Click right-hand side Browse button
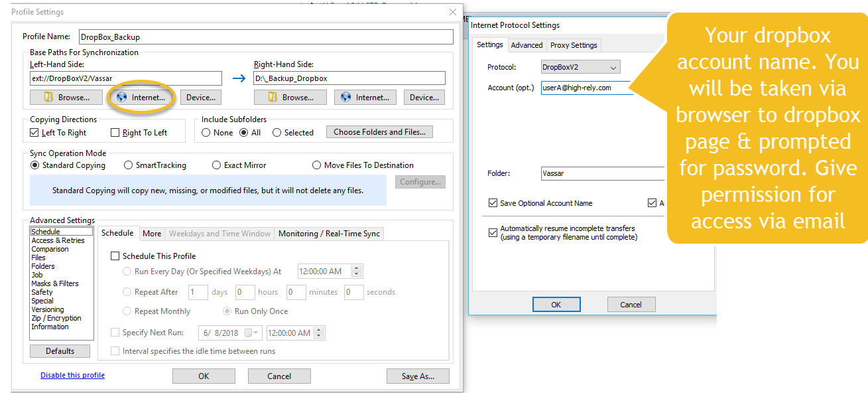The image size is (868, 393). click(x=290, y=98)
